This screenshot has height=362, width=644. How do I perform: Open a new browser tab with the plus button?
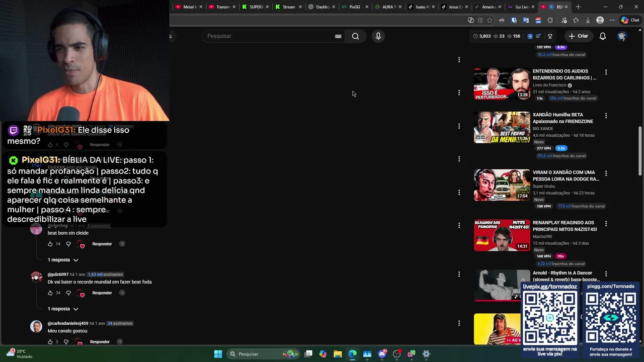pyautogui.click(x=578, y=7)
